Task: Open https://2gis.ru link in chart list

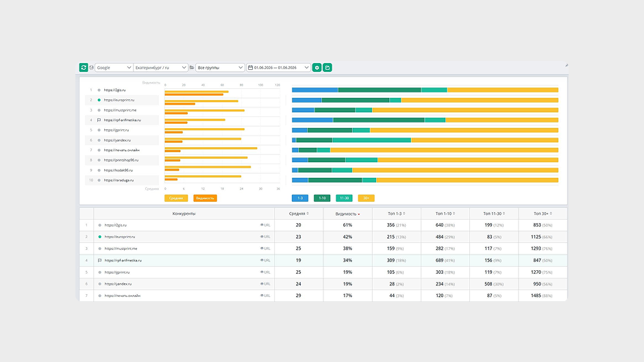Action: click(114, 90)
